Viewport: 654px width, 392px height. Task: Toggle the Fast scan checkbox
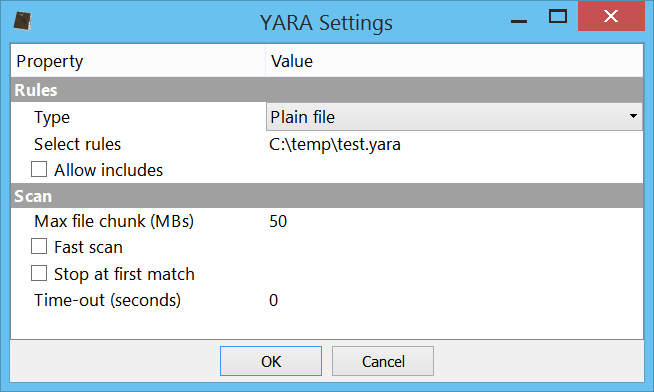(x=39, y=246)
